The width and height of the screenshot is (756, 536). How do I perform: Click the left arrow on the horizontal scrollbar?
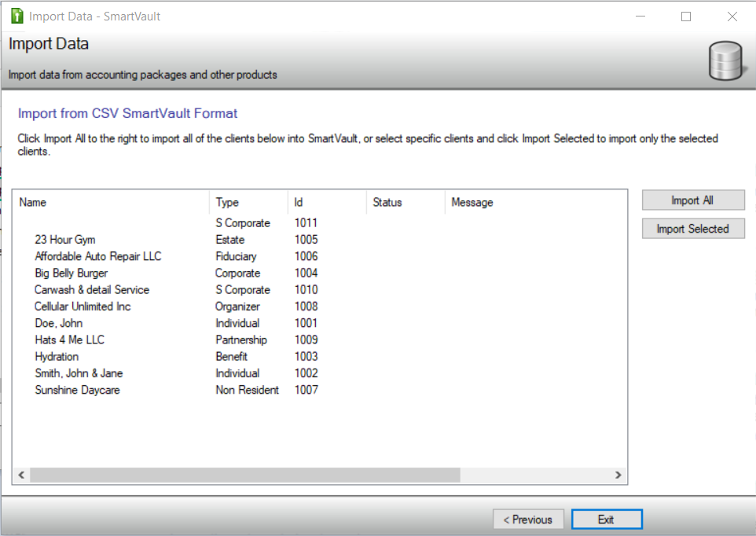point(20,475)
